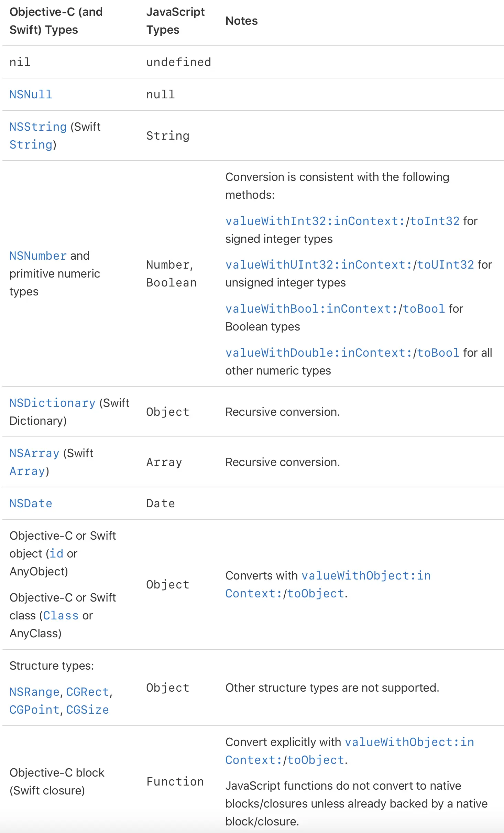Open the NSArray link

tap(34, 453)
